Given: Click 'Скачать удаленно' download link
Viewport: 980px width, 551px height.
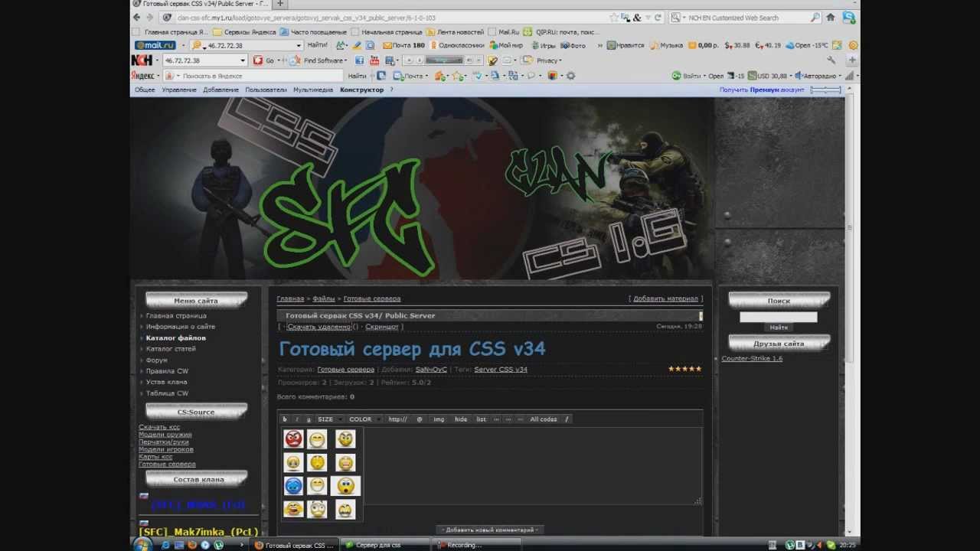Looking at the screenshot, I should (x=318, y=327).
